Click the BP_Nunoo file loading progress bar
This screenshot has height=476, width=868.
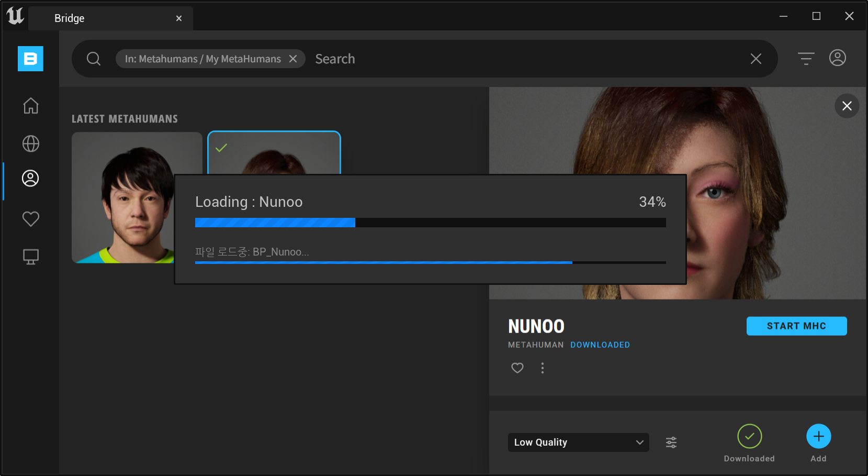point(431,262)
